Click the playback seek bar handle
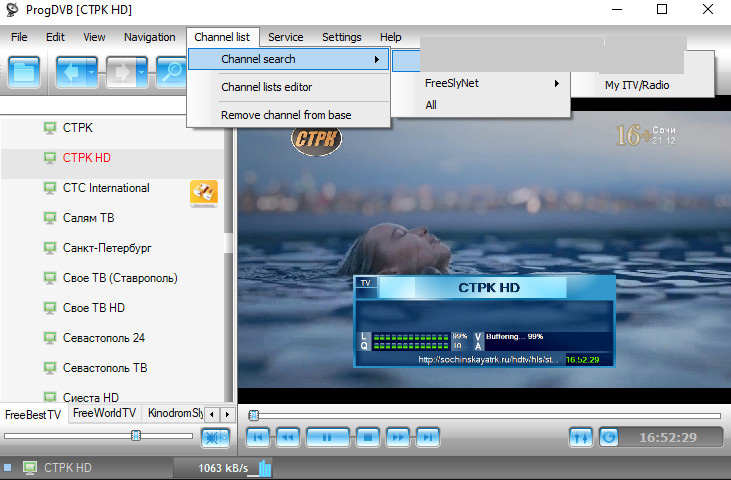The image size is (731, 480). [x=254, y=415]
